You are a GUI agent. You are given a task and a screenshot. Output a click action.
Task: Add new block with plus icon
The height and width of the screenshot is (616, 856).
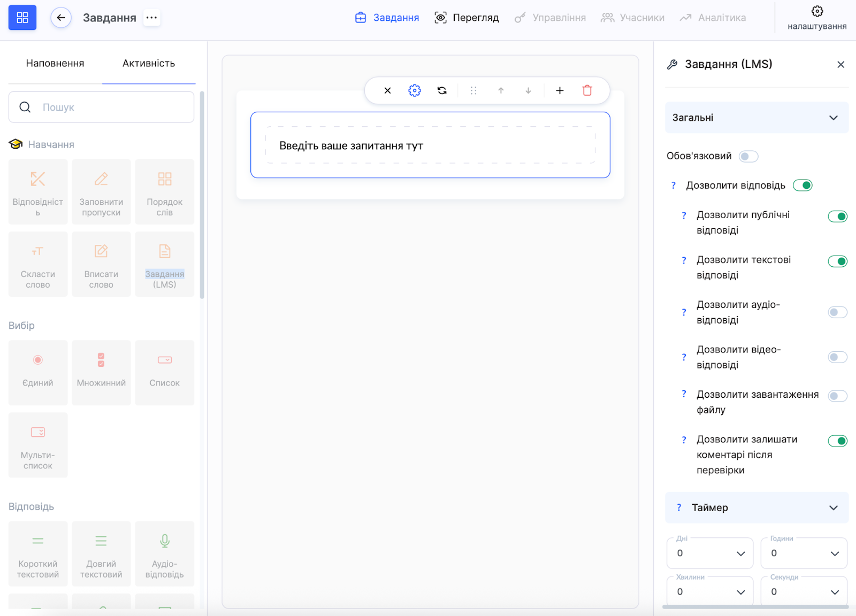(560, 90)
